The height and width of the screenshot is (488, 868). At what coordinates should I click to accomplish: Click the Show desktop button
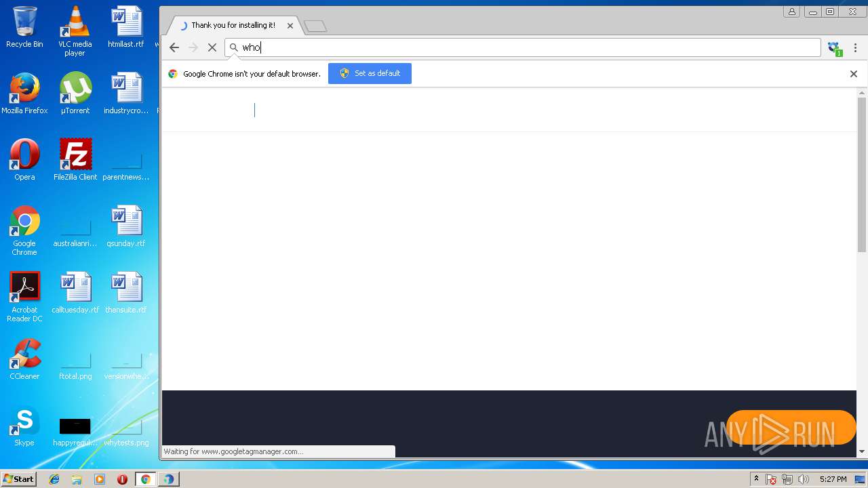[x=861, y=479]
